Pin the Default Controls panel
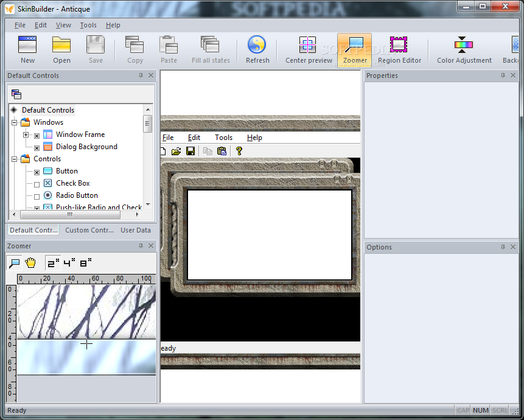The width and height of the screenshot is (524, 420). tap(141, 75)
